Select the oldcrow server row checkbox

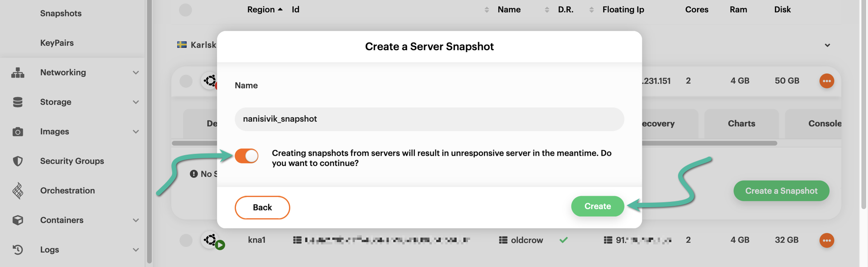[186, 240]
